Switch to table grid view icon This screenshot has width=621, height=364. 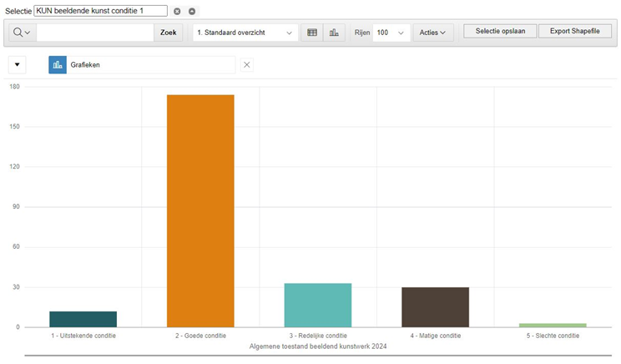(x=312, y=33)
